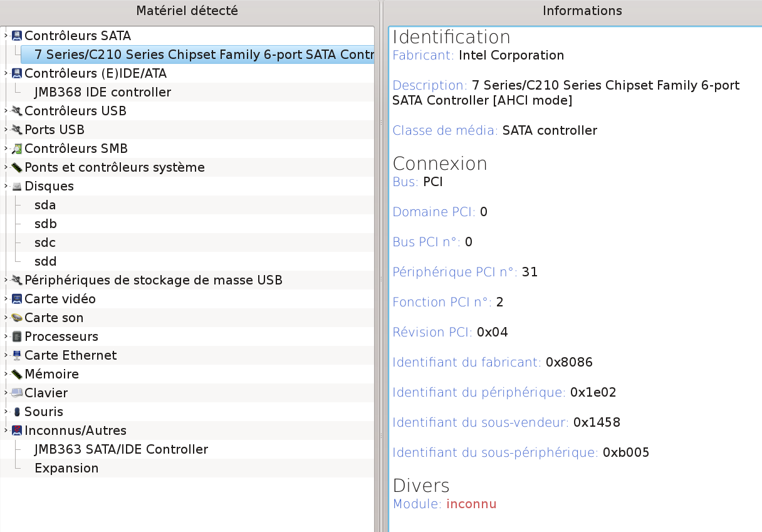Select JMB363 SATA/IDE Controller item

(x=121, y=449)
